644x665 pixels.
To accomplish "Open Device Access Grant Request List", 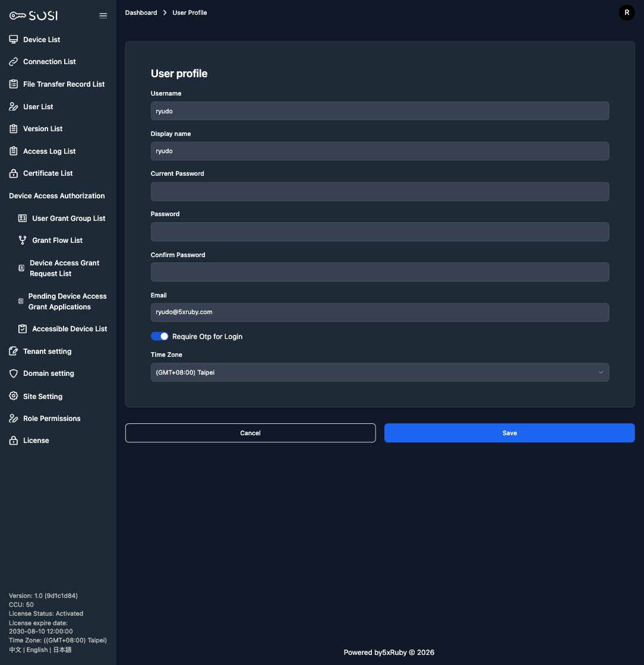I will pos(65,268).
